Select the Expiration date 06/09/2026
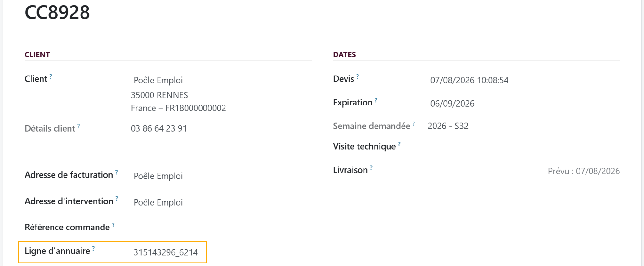 (x=452, y=104)
